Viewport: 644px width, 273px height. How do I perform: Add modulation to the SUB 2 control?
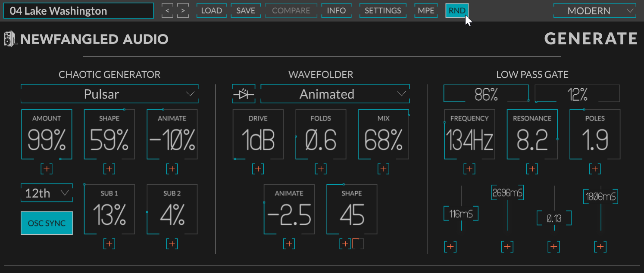coord(172,244)
